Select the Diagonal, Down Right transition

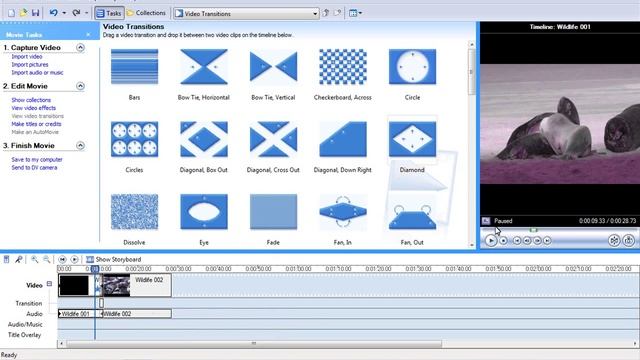click(343, 139)
